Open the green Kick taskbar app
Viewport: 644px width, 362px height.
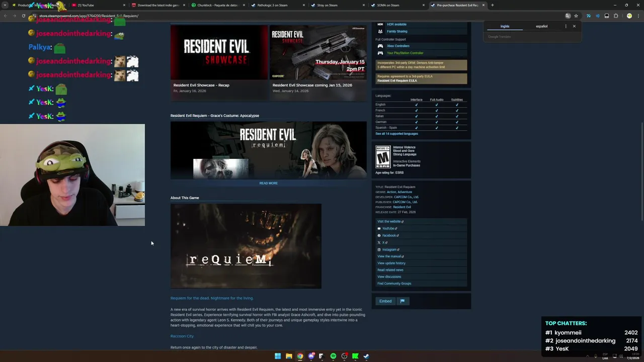(x=355, y=356)
